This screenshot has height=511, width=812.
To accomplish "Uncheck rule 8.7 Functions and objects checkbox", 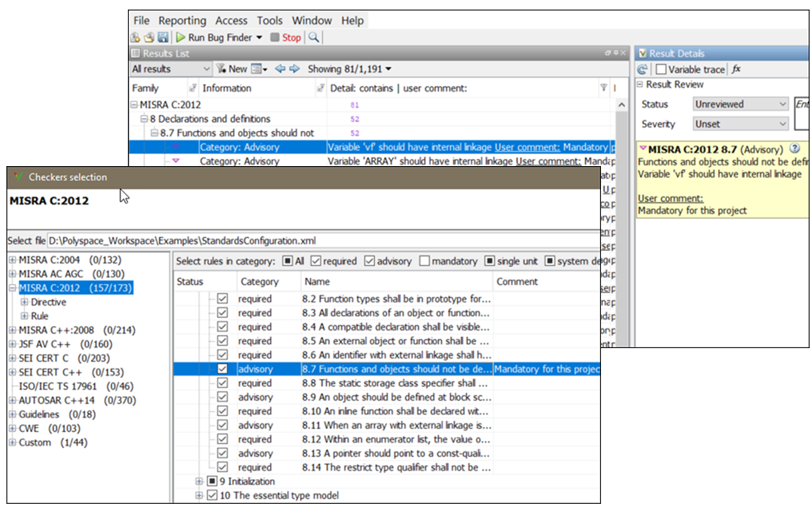I will pos(223,369).
